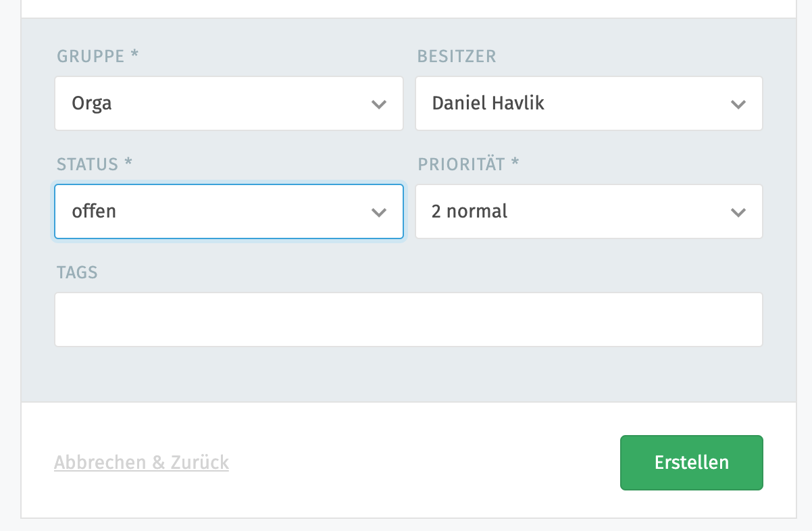Select the Daniel Havlik owner text
The image size is (812, 531).
click(x=488, y=103)
